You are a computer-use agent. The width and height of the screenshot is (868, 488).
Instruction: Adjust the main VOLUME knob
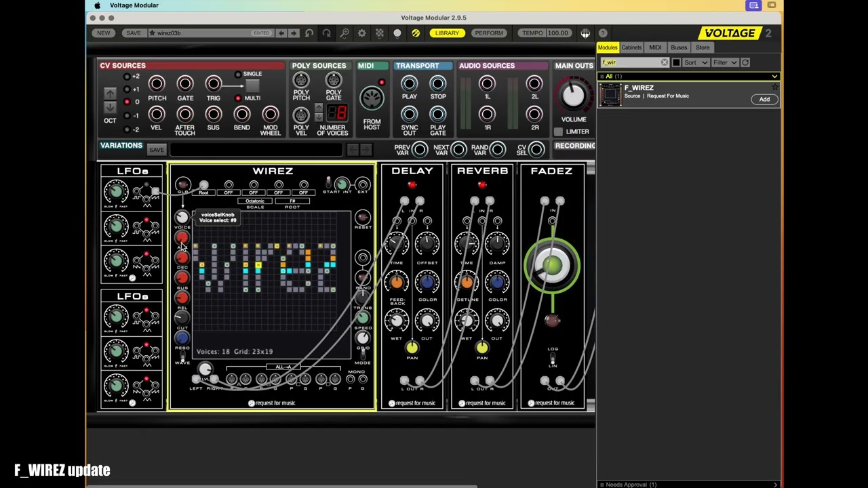pos(573,96)
